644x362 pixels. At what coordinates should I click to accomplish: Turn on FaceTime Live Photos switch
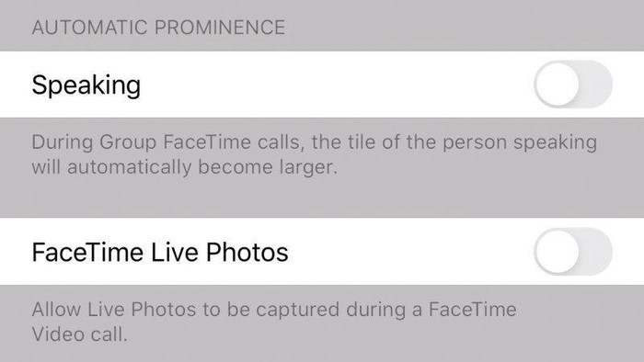573,252
